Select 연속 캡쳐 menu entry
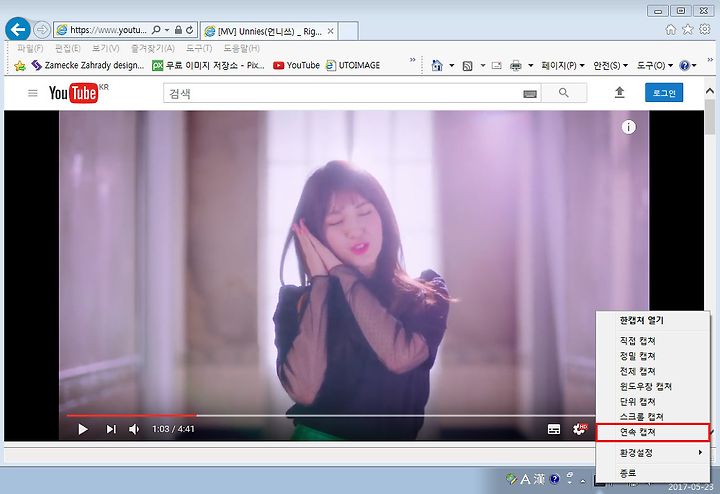Viewport: 720px width, 494px height. [652, 432]
